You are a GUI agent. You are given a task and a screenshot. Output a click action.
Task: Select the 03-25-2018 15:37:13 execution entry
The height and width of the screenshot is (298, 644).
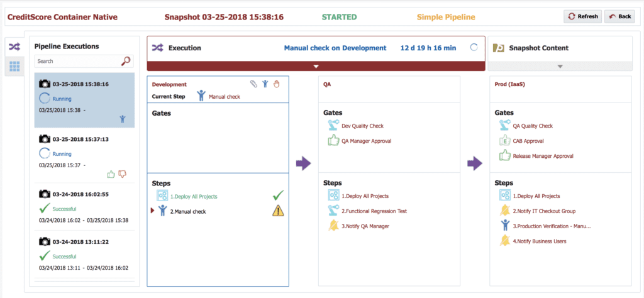coord(85,155)
